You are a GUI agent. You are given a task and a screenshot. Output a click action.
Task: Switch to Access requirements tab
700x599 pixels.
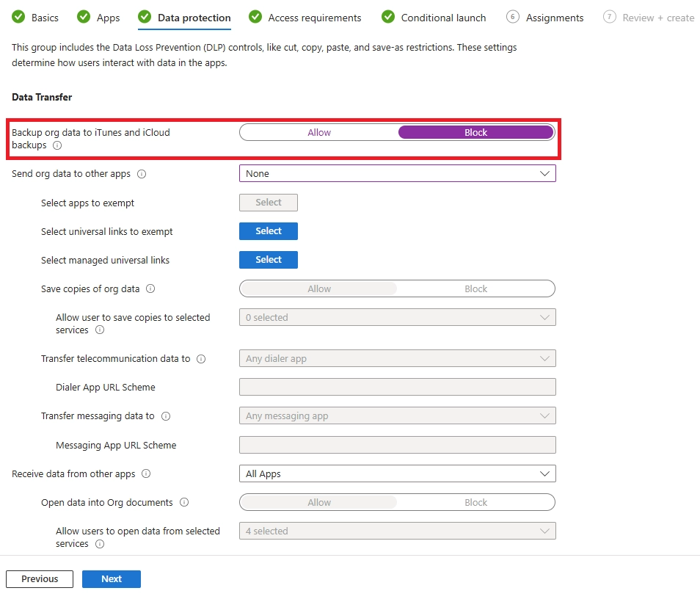314,18
